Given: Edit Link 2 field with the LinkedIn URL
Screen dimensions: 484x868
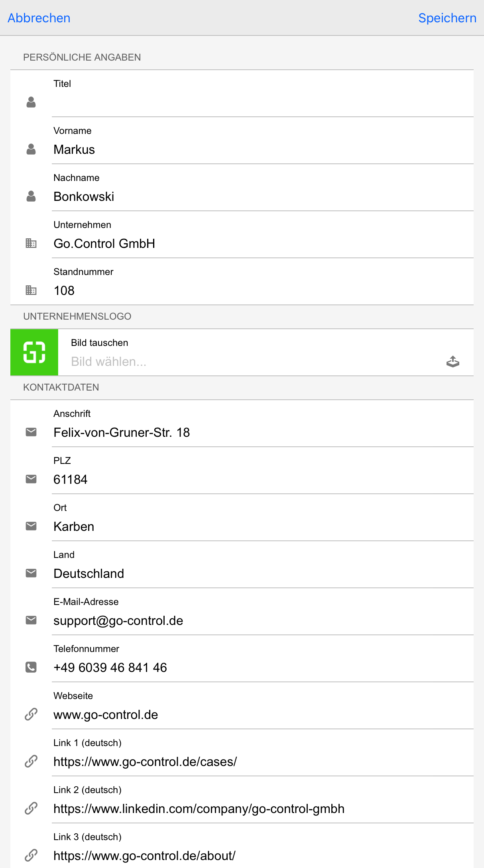Looking at the screenshot, I should [263, 809].
